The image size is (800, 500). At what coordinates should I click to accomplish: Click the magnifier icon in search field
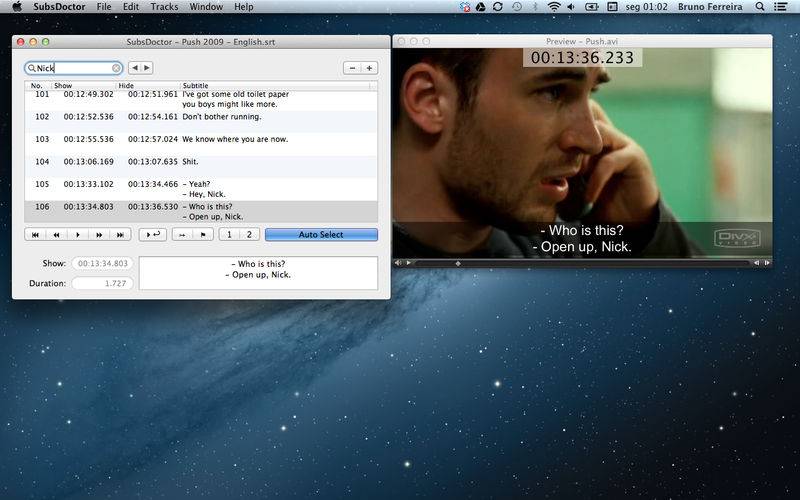tap(32, 68)
